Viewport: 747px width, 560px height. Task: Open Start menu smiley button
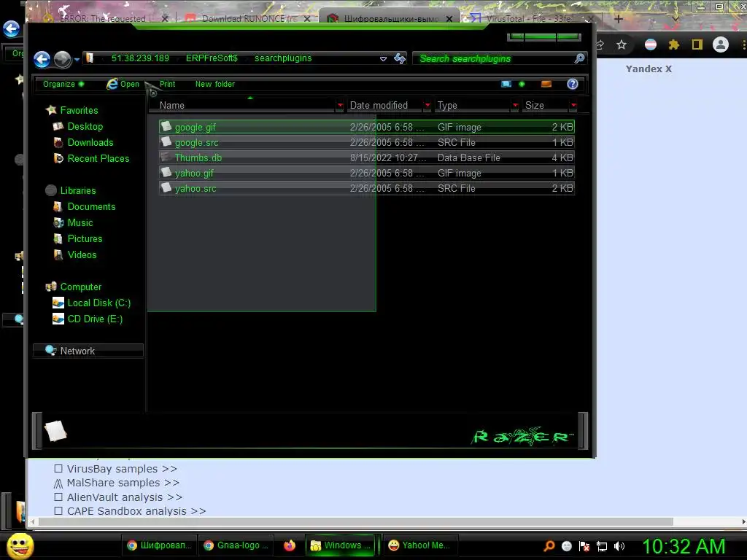(x=20, y=545)
